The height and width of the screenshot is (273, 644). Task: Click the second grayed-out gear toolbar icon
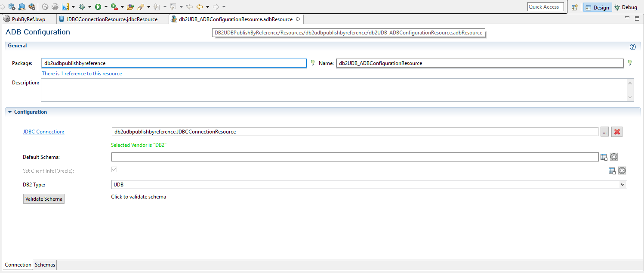55,7
